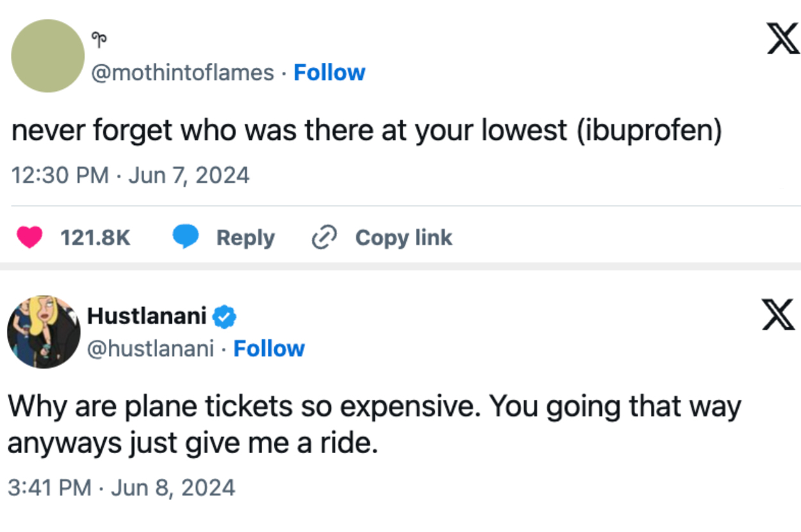Follow the @mothintoflames account
Viewport: 801px width, 532px height.
[329, 72]
